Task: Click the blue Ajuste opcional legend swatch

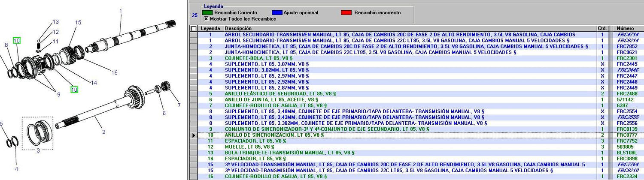Action: (x=277, y=13)
